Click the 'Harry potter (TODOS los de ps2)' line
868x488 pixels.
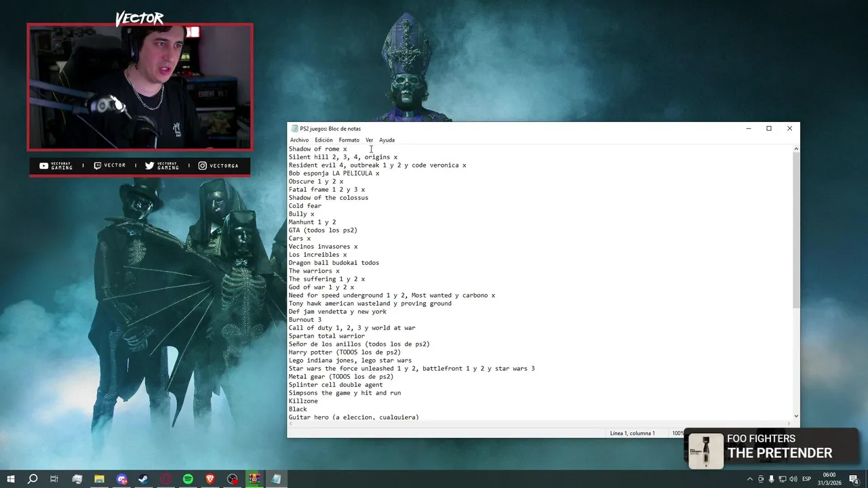(x=344, y=352)
